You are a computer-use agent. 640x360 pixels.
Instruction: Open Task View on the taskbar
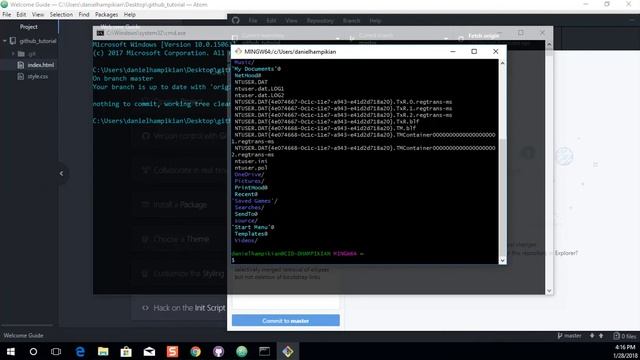56,351
